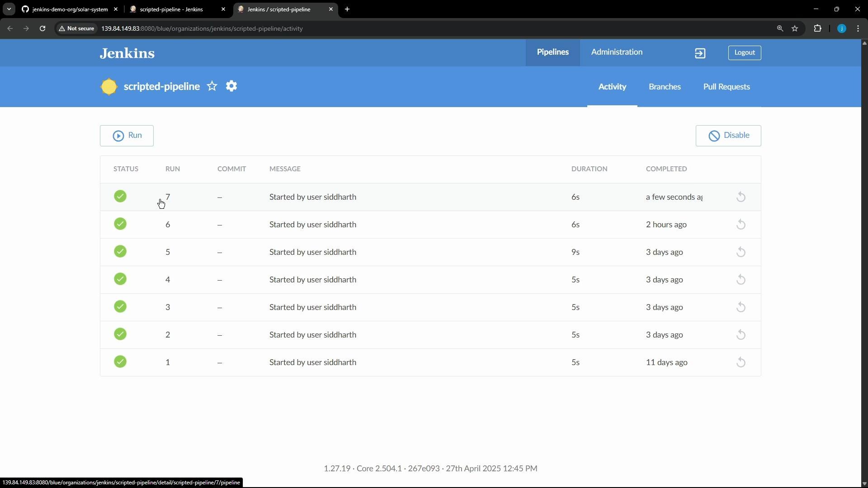Click 'a few seconds ago' completed cell

(674, 197)
